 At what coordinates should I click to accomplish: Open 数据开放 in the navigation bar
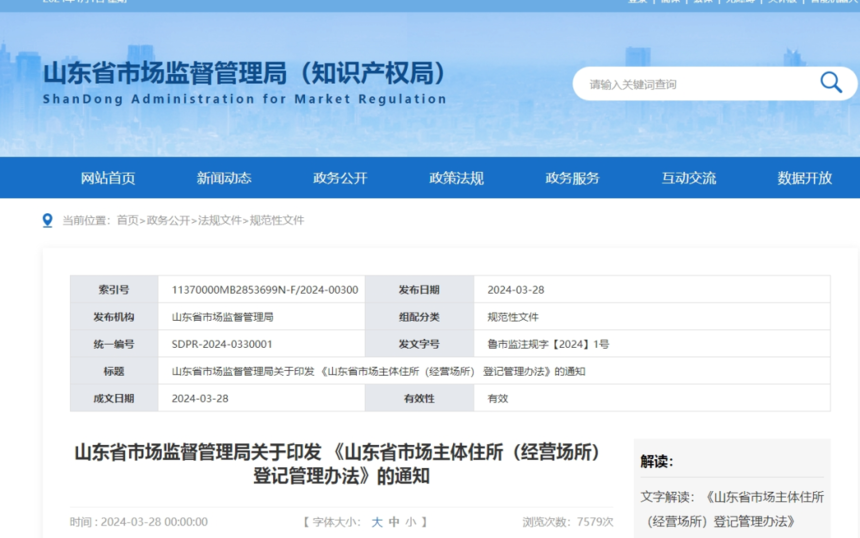click(804, 178)
